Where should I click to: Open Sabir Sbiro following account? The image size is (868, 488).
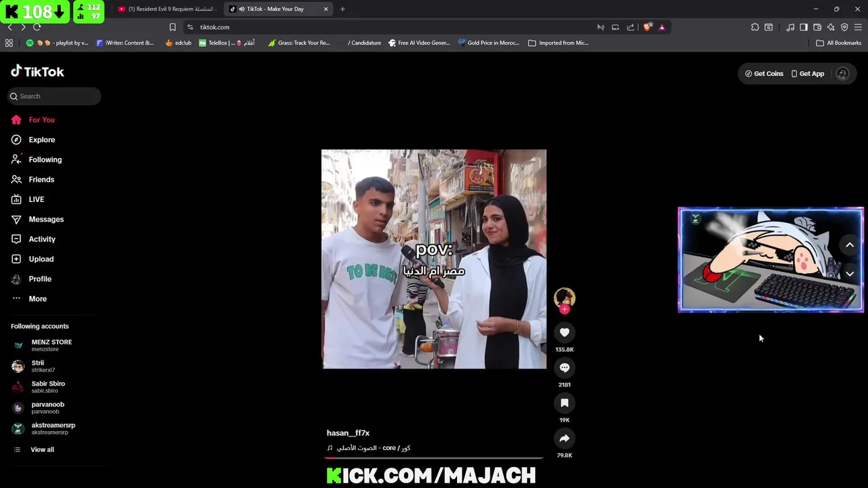coord(39,386)
